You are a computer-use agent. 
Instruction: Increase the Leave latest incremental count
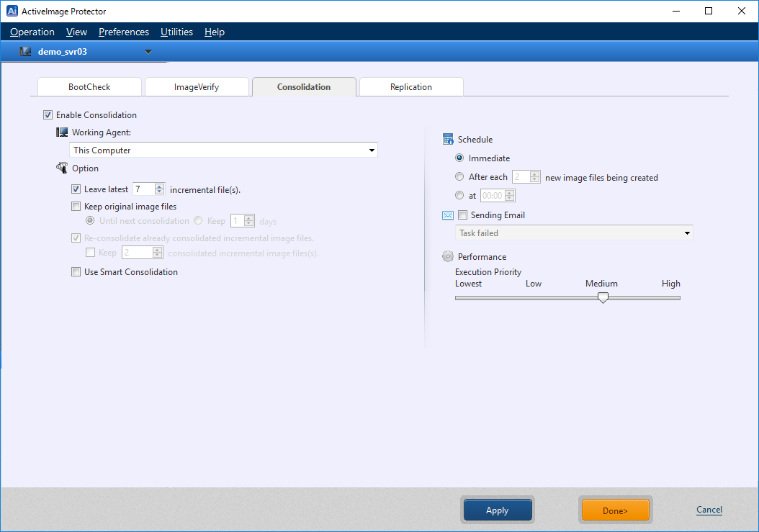coord(160,186)
